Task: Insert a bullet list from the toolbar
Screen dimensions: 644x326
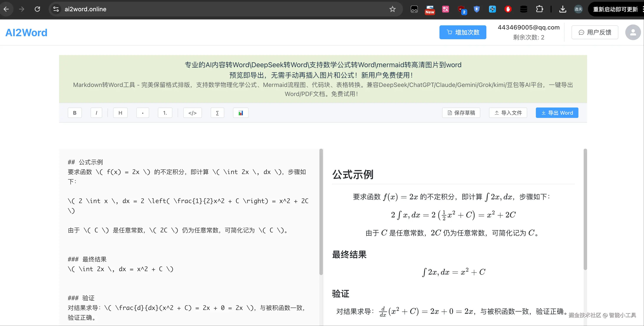Action: coord(142,112)
